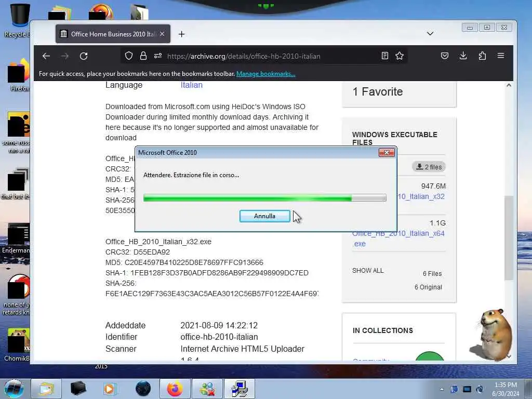
Task: Open Save to Pocket icon
Action: (445, 56)
